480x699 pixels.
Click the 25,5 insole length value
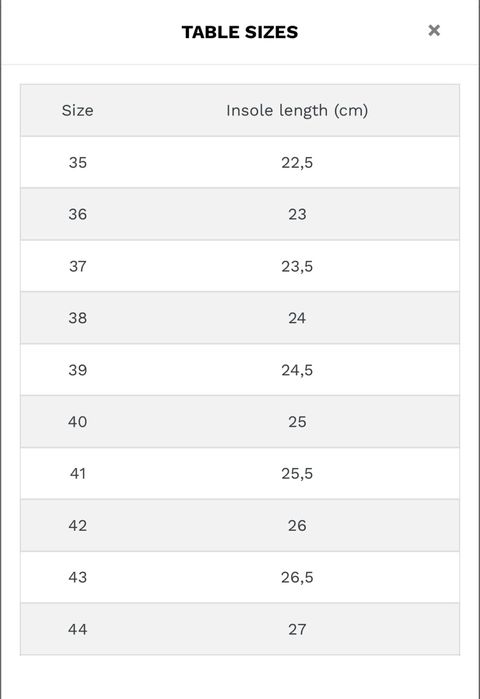pyautogui.click(x=297, y=473)
